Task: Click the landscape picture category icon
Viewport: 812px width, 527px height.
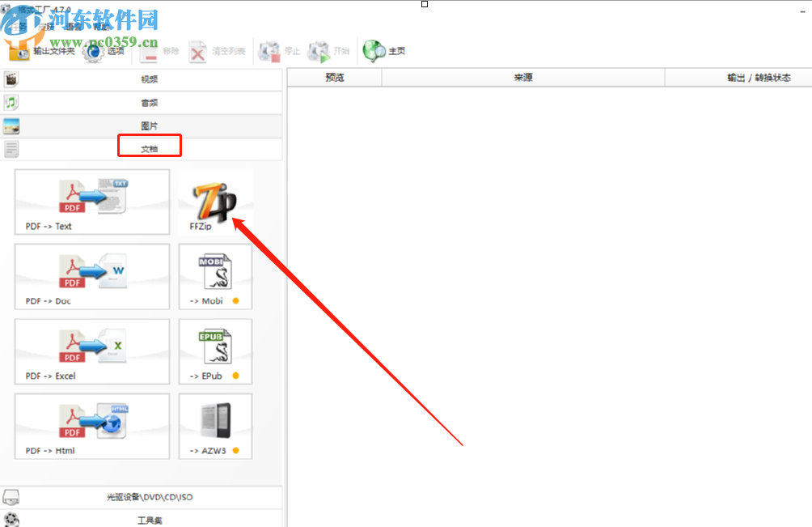Action: 11,126
